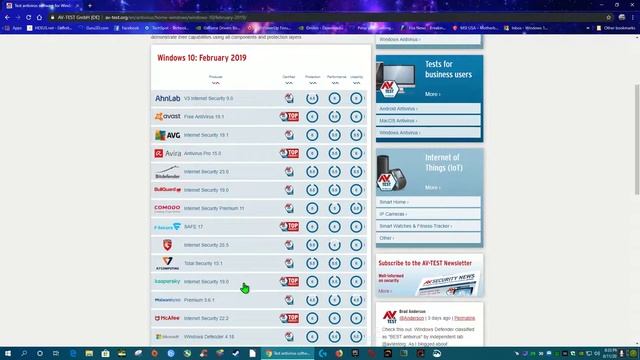Click the K7 Computing logo
640x360 pixels.
pyautogui.click(x=167, y=263)
